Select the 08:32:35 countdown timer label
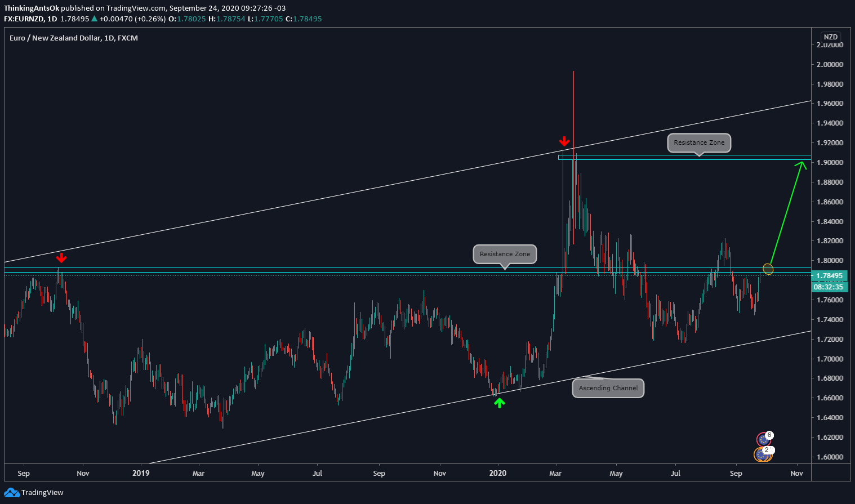The image size is (855, 504). (x=830, y=287)
